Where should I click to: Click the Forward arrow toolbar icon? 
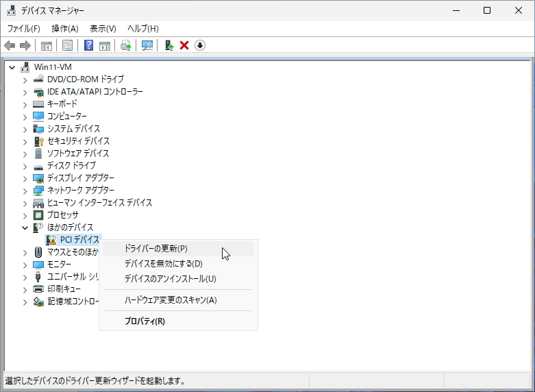tap(25, 45)
